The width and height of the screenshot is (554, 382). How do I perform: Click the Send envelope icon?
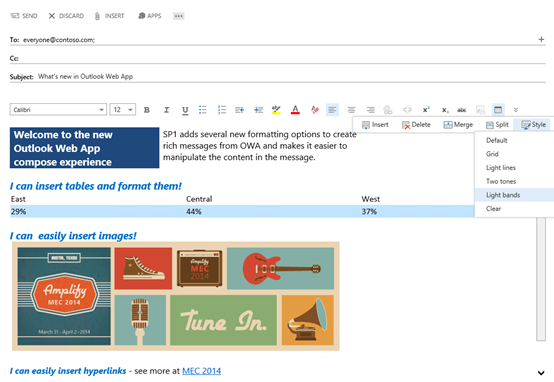(14, 16)
